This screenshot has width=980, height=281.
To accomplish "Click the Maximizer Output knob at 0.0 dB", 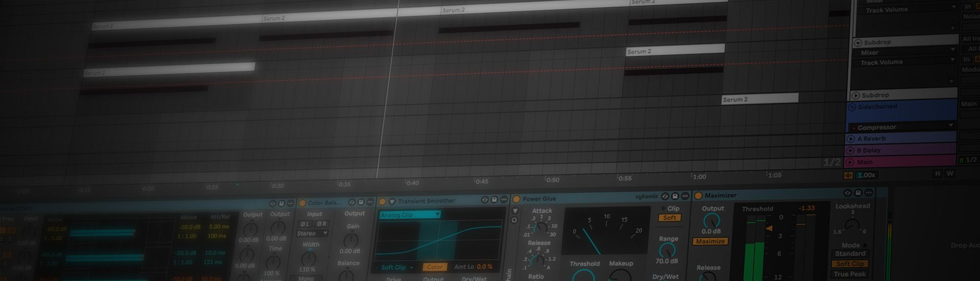I will point(711,221).
